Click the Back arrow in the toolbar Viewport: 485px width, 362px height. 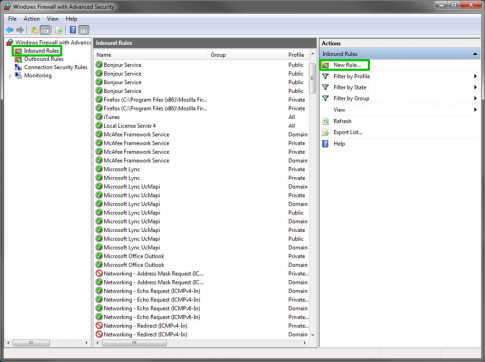10,30
